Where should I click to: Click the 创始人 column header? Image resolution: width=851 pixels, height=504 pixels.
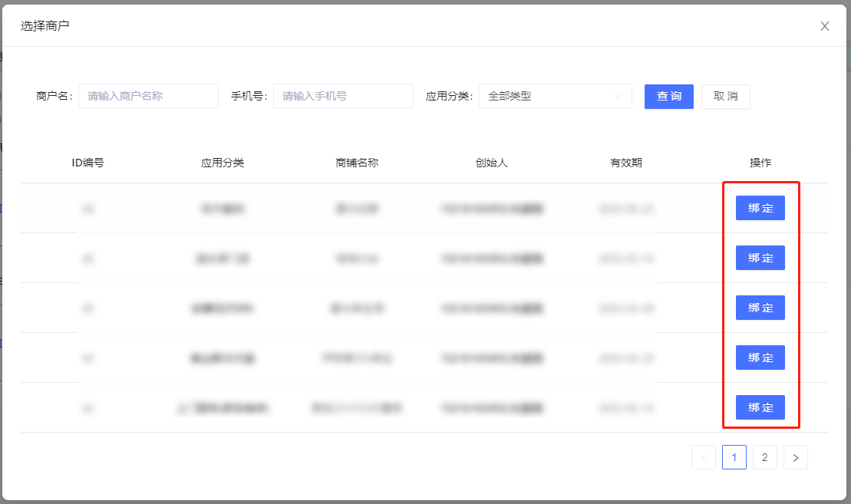click(x=492, y=163)
